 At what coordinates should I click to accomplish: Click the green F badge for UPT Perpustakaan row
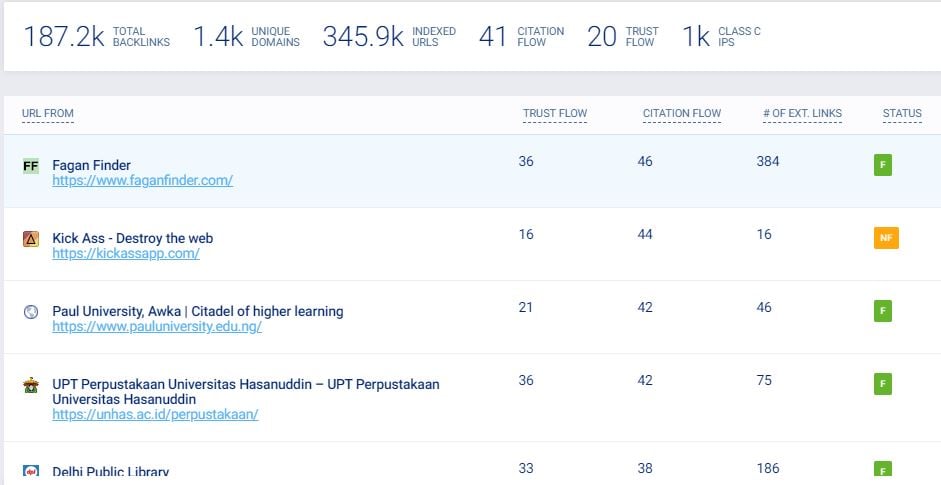point(882,384)
